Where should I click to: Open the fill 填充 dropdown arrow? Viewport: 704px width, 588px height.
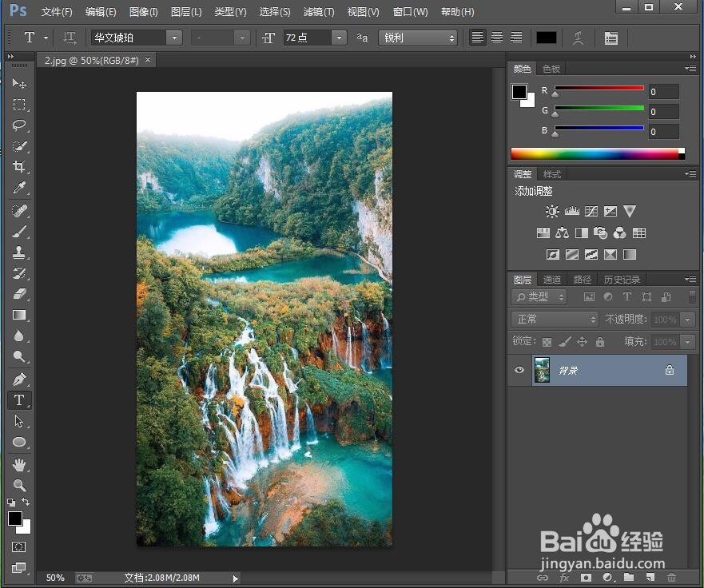click(687, 342)
